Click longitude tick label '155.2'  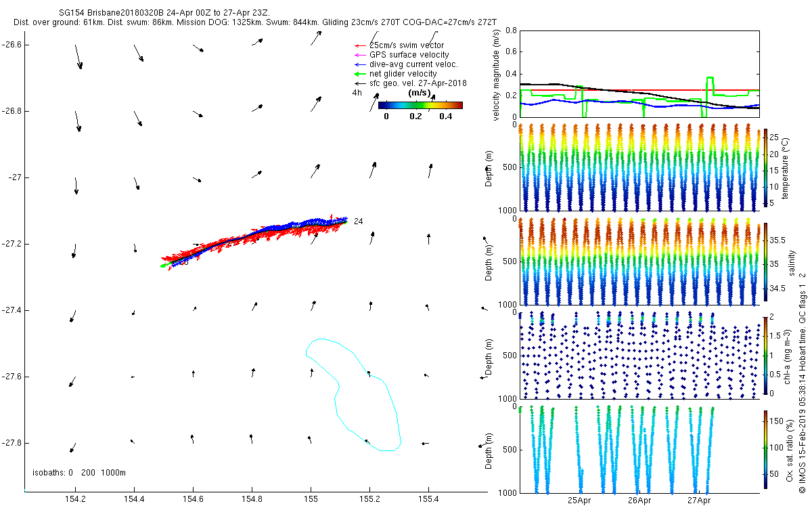[369, 500]
